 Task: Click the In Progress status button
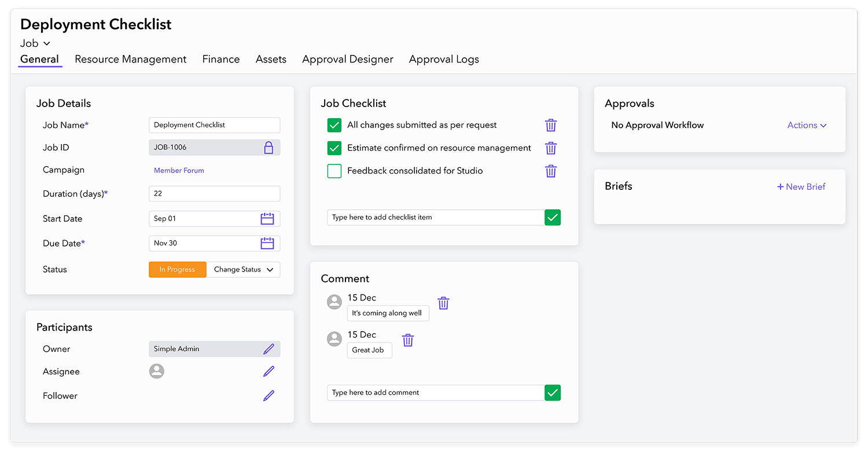click(x=177, y=270)
